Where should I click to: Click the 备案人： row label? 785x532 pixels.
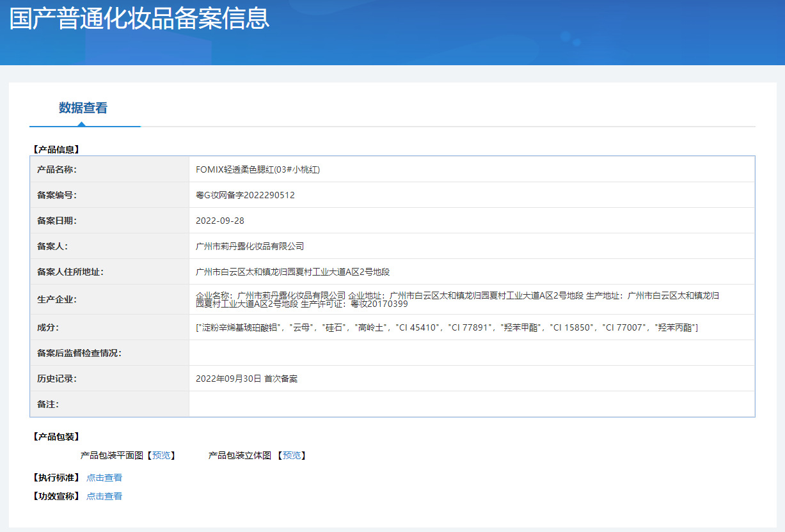pos(52,246)
